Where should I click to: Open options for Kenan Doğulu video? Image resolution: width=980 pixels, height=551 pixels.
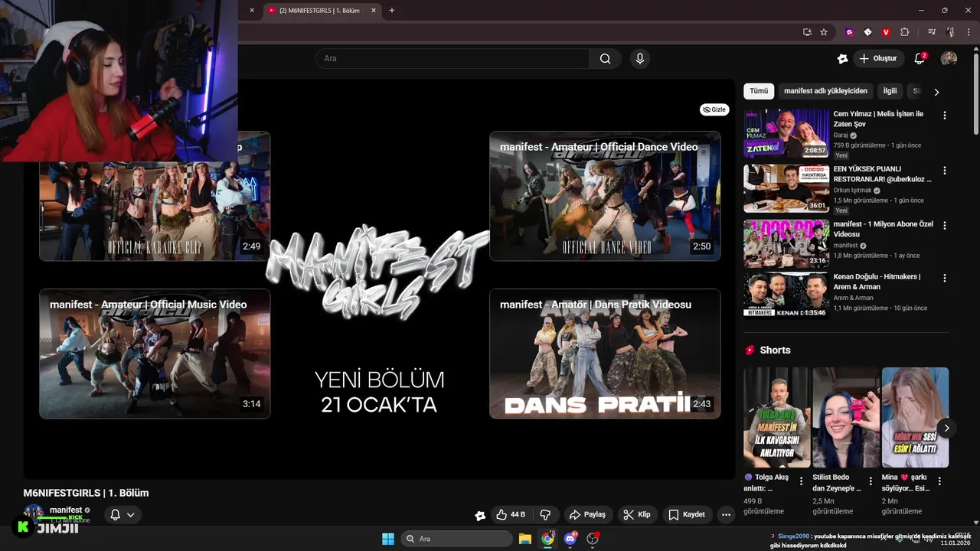(945, 278)
